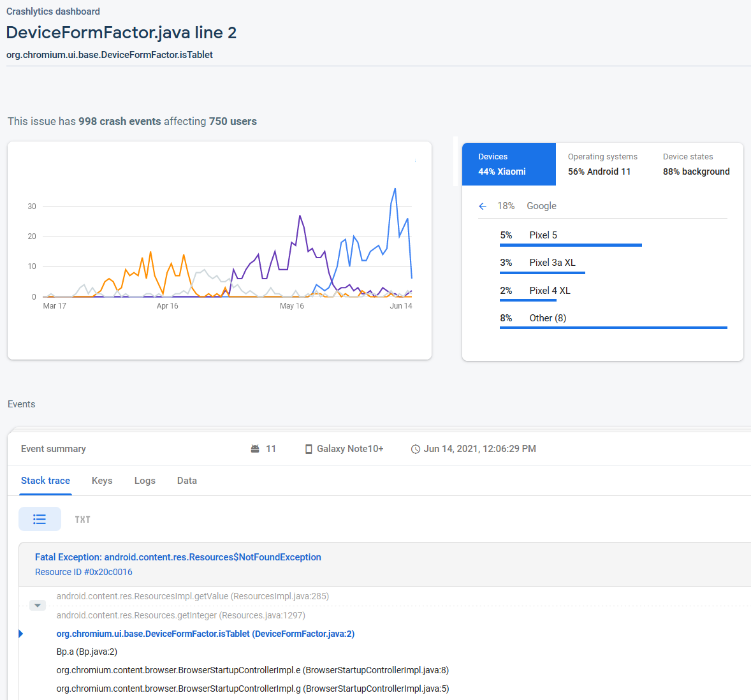The width and height of the screenshot is (751, 700).
Task: Open the Logs tab
Action: [x=145, y=481]
